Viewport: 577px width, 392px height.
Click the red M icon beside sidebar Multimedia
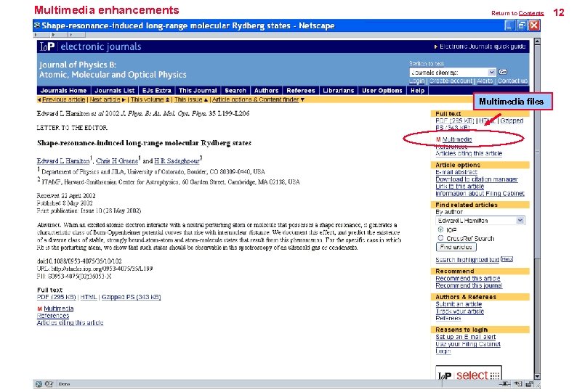[438, 139]
